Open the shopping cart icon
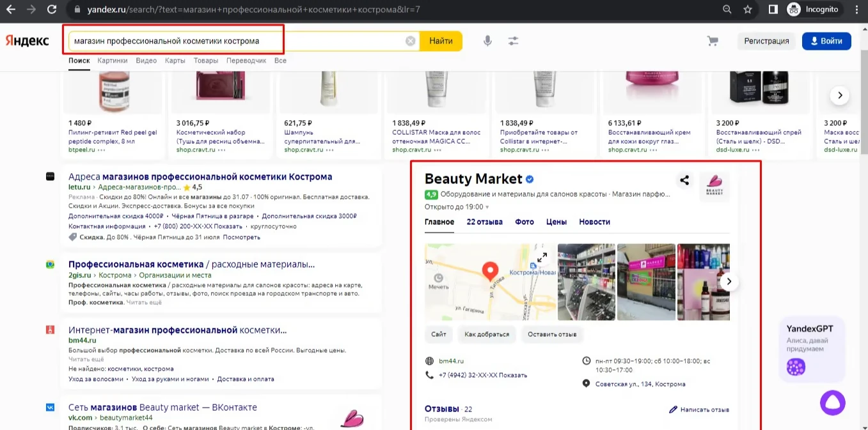 713,41
